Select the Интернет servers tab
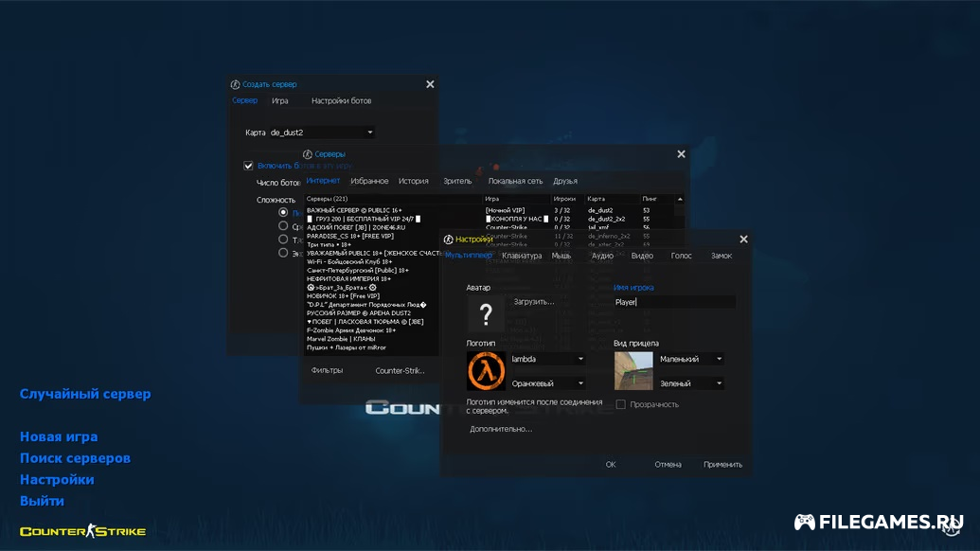Viewport: 980px width, 551px height. [x=323, y=181]
